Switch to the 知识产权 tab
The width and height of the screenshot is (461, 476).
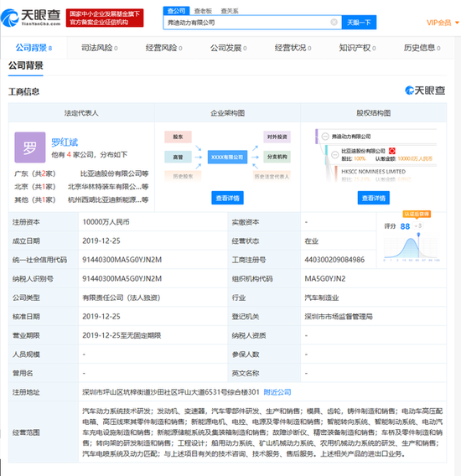357,48
